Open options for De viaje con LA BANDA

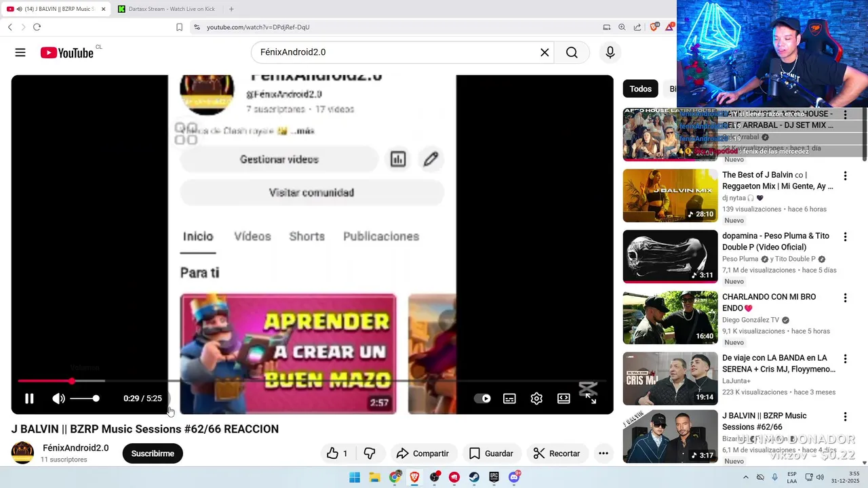click(845, 359)
